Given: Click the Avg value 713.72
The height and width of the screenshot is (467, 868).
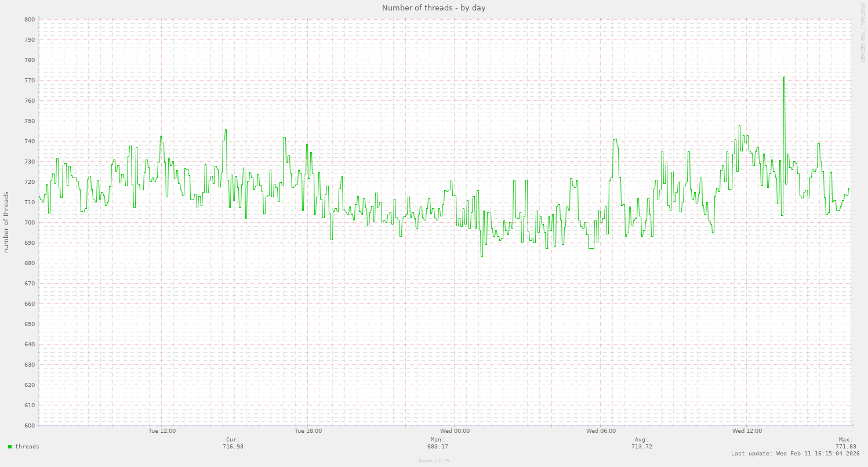Looking at the screenshot, I should [x=642, y=447].
